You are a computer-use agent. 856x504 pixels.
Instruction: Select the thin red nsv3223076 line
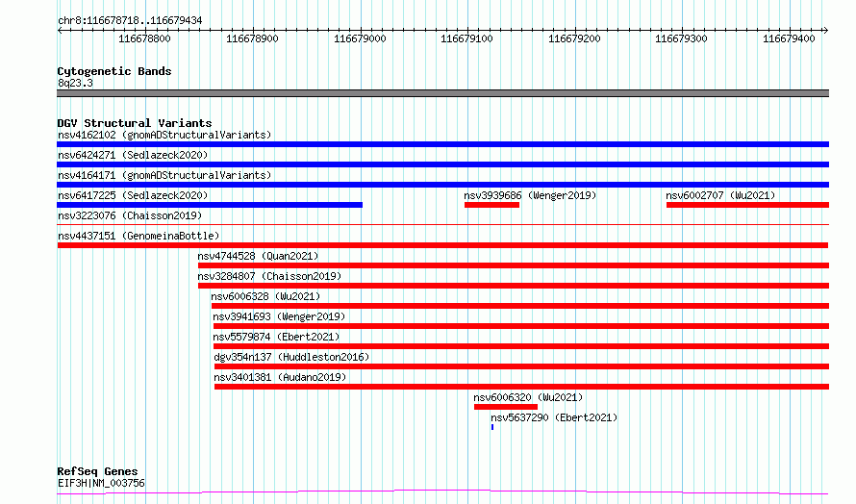pos(442,224)
